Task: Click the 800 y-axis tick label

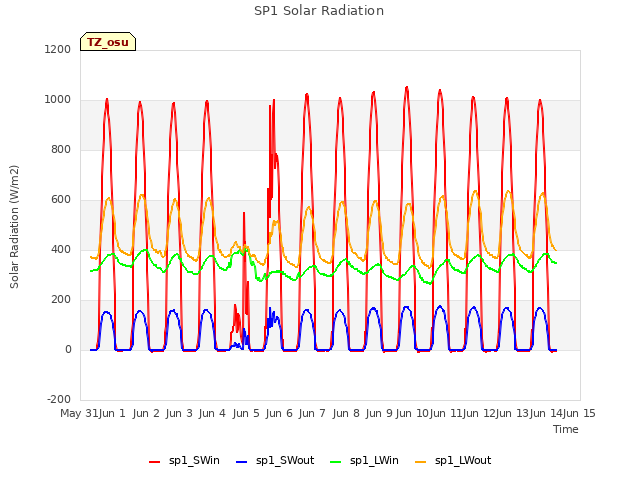Action: click(x=61, y=149)
